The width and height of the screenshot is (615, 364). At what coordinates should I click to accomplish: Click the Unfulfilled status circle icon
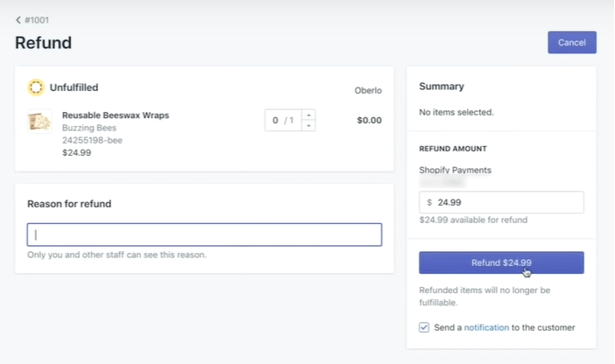tap(36, 87)
